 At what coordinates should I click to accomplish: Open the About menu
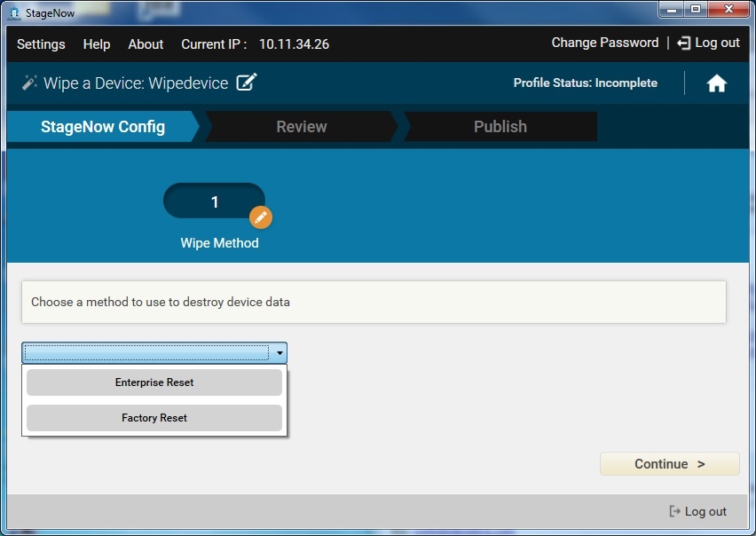pos(146,44)
